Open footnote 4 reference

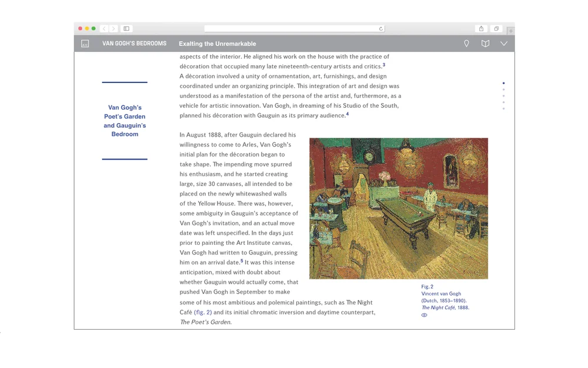coord(348,114)
